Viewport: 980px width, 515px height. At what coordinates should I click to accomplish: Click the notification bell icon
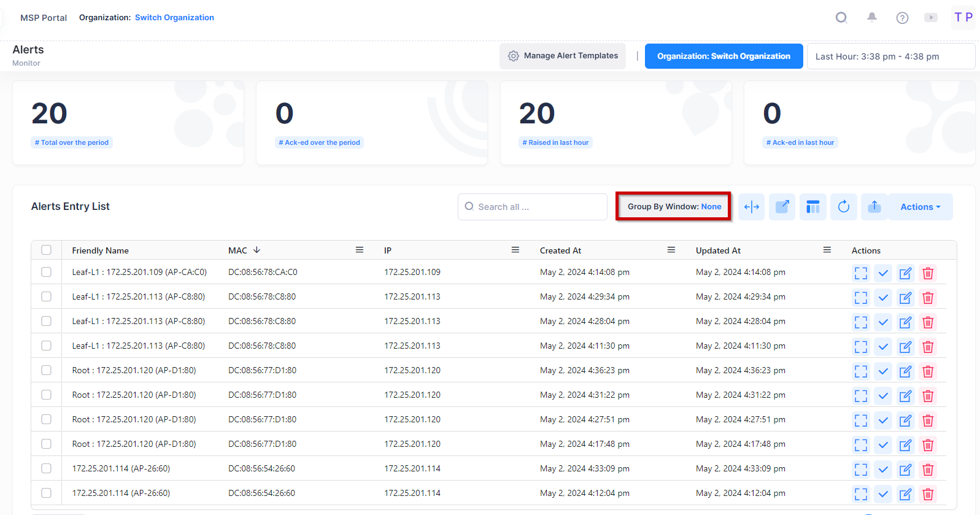[871, 17]
